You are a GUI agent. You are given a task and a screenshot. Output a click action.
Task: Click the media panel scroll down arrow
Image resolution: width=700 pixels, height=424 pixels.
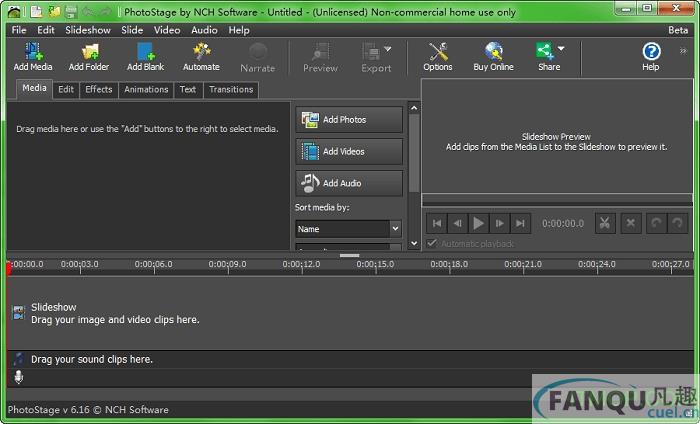point(414,243)
